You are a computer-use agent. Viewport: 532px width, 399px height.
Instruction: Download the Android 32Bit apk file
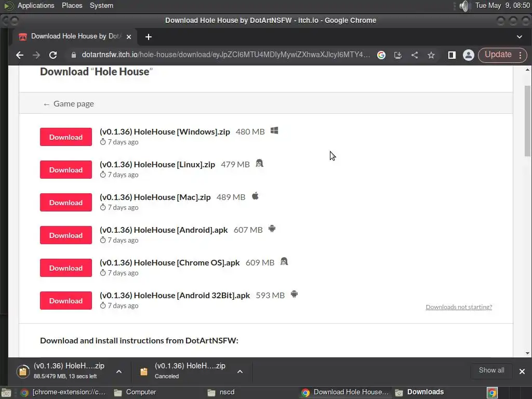point(66,301)
